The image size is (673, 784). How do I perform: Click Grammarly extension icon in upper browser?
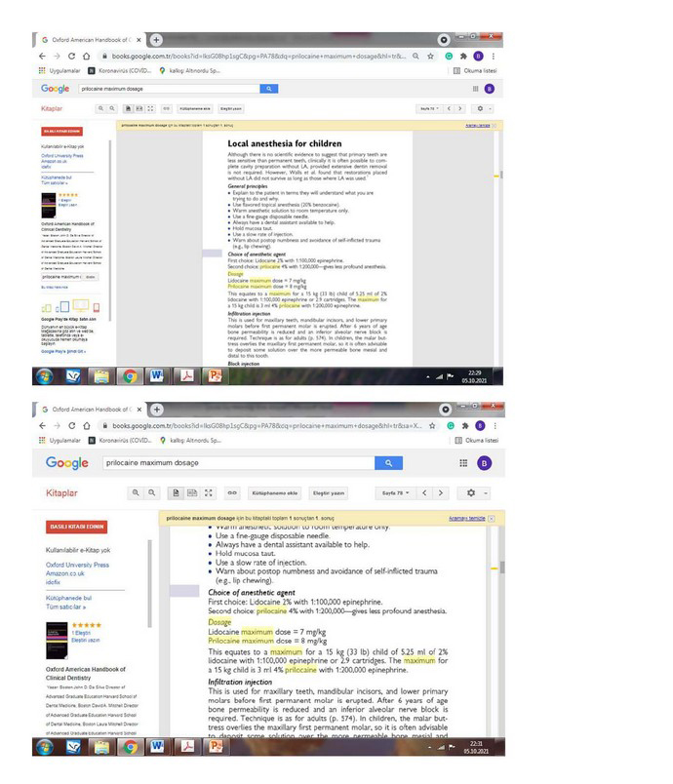click(x=449, y=56)
